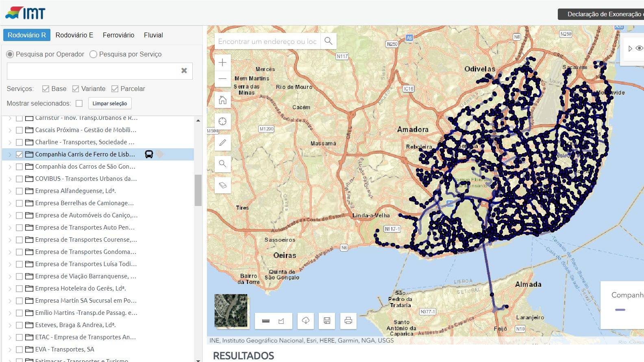Viewport: 644px width, 362px height.
Task: Switch basemap using satellite imagery thumbnail
Action: click(x=231, y=311)
